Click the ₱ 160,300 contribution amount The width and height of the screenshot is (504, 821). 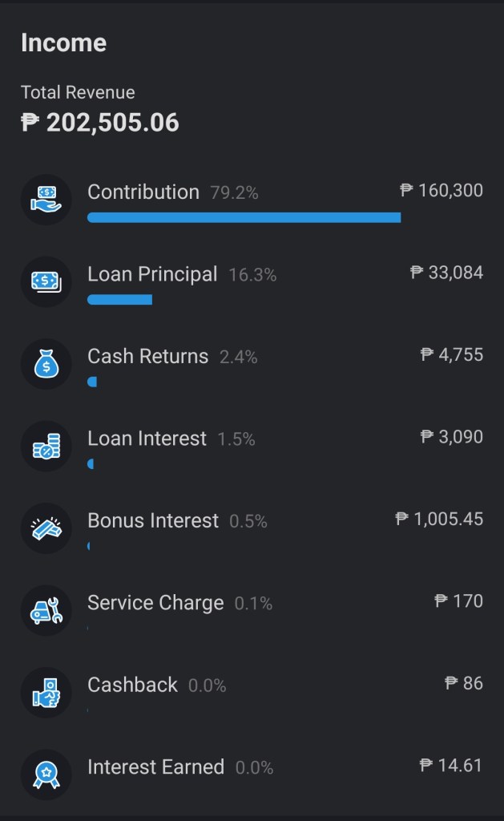442,191
